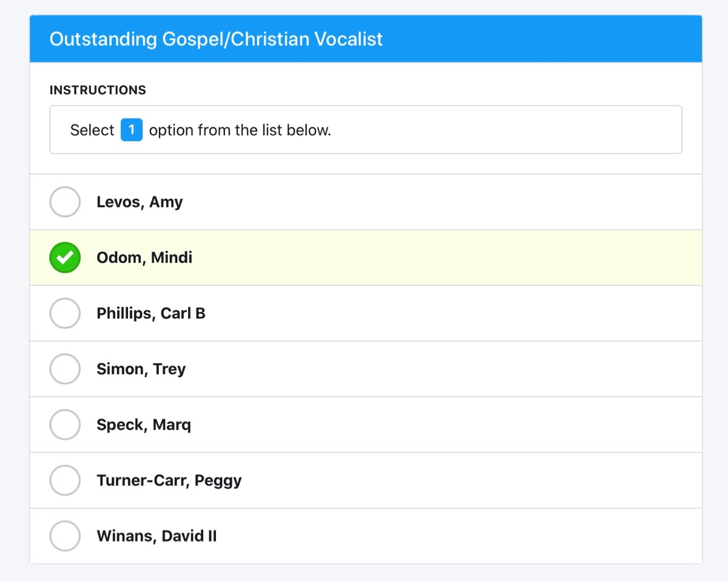Screen dimensions: 728x581
Task: Choose the Winans, David II radio button
Action: click(x=65, y=536)
